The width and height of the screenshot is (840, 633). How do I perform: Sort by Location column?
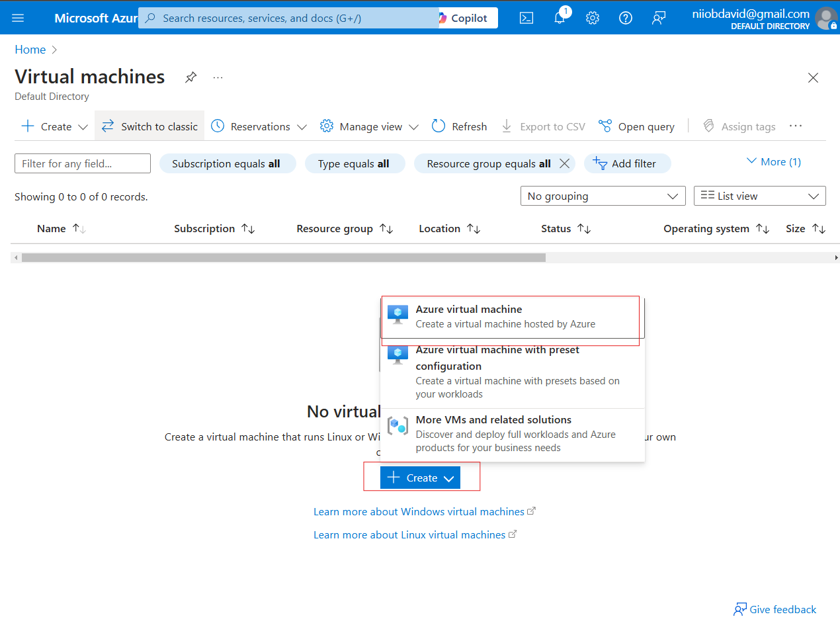(449, 228)
